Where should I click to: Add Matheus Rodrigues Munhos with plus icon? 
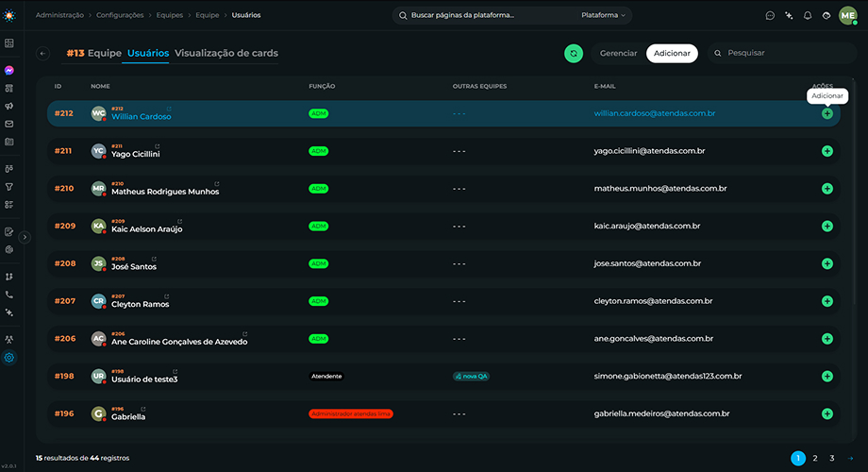click(x=827, y=189)
